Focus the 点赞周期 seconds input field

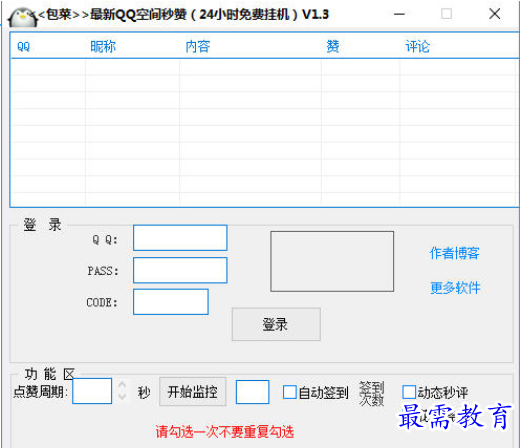[x=92, y=391]
